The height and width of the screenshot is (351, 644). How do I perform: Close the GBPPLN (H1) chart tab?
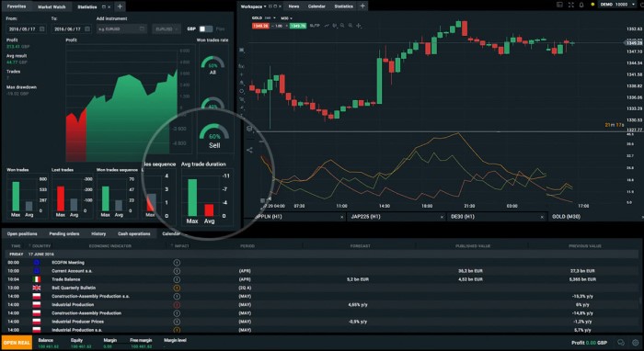click(x=341, y=217)
